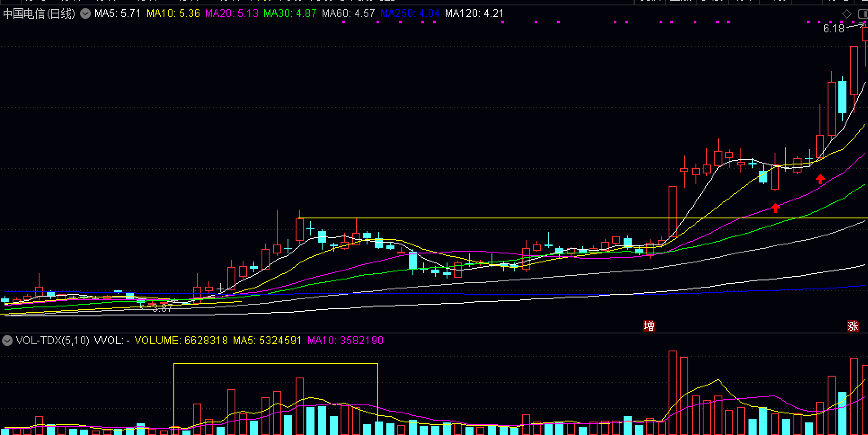
Task: Select the MA10: 5.36 indicator label
Action: (x=173, y=13)
